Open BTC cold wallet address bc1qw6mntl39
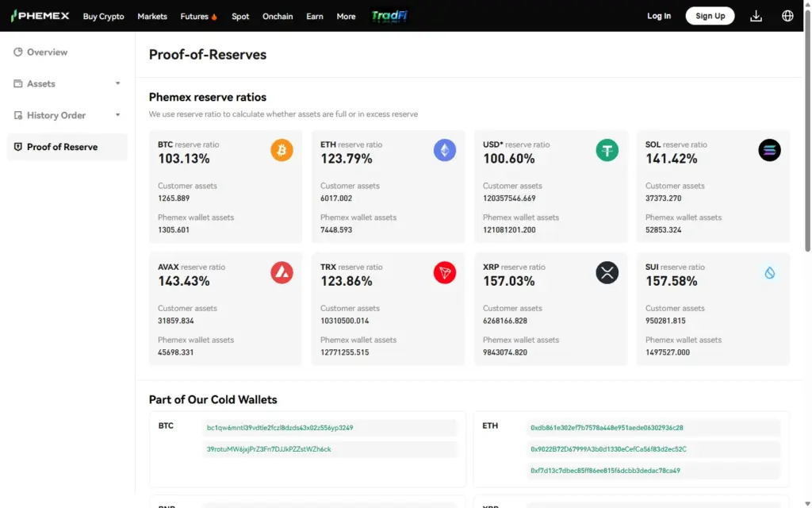 (280, 428)
